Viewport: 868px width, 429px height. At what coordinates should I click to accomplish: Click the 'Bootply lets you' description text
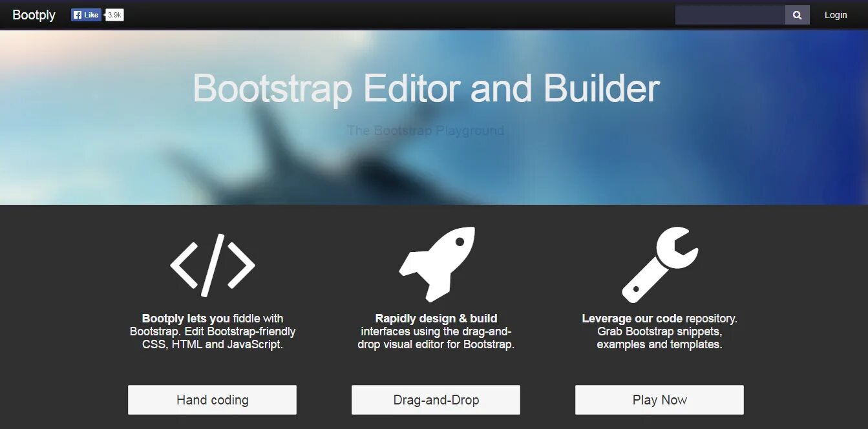pos(213,331)
